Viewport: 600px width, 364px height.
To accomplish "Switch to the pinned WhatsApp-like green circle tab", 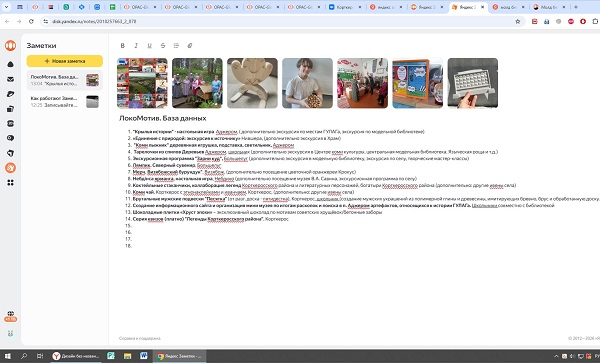I will (66, 7).
